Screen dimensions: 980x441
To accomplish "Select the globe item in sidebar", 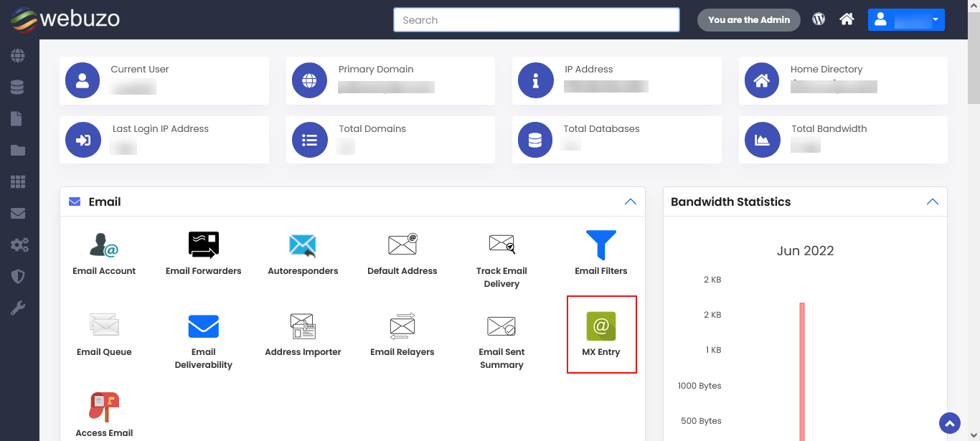I will coord(18,55).
